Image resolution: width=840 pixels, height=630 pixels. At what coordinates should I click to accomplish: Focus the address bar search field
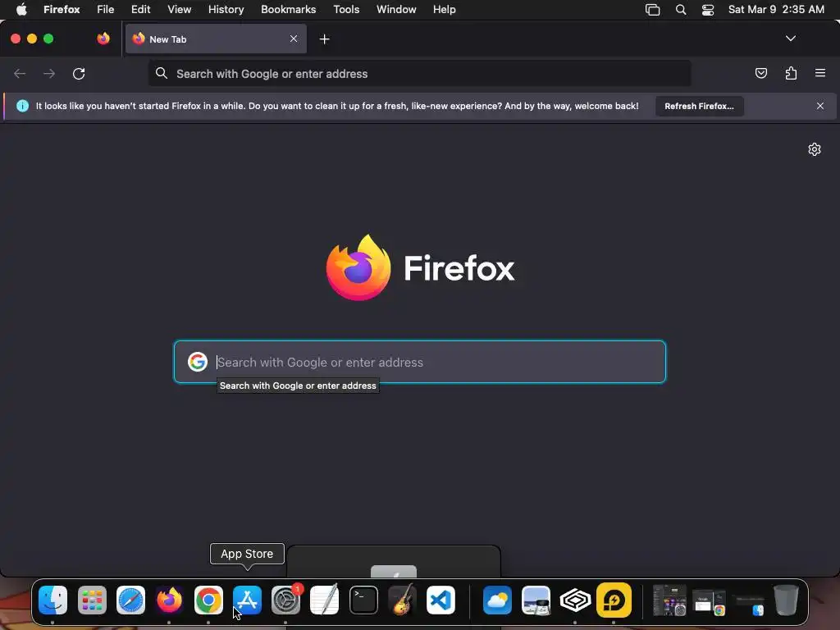coord(419,73)
